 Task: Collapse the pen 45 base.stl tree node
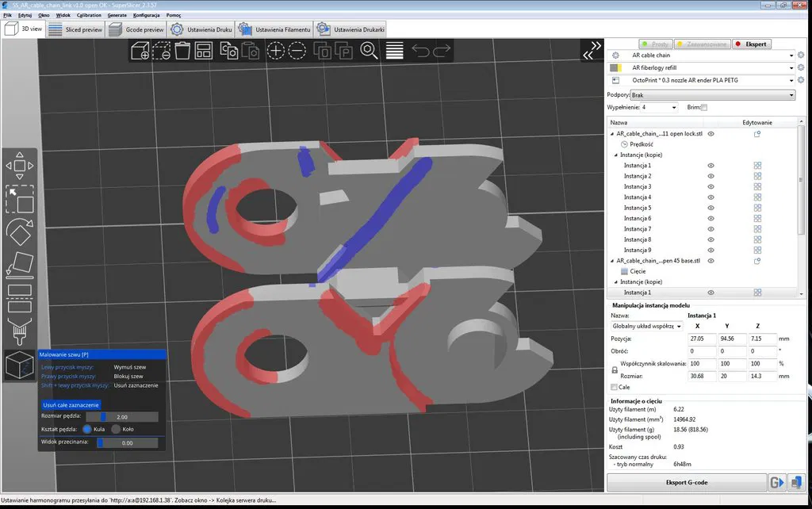coord(612,261)
